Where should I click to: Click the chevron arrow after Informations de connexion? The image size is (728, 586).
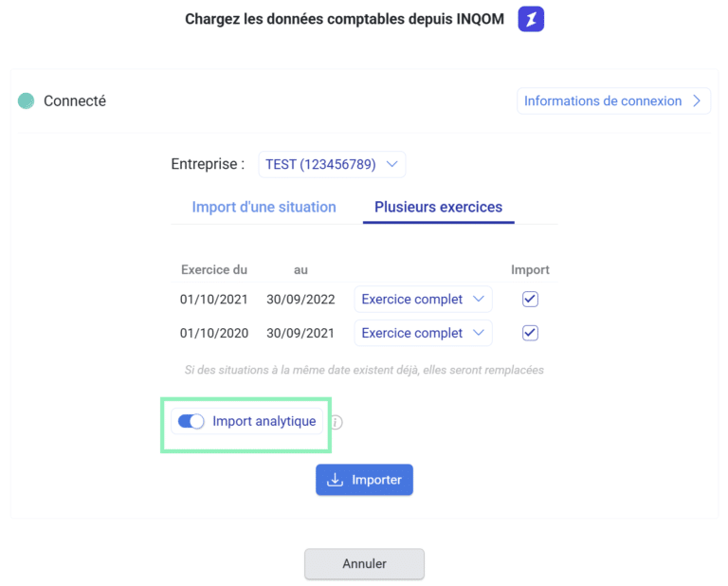tap(698, 101)
